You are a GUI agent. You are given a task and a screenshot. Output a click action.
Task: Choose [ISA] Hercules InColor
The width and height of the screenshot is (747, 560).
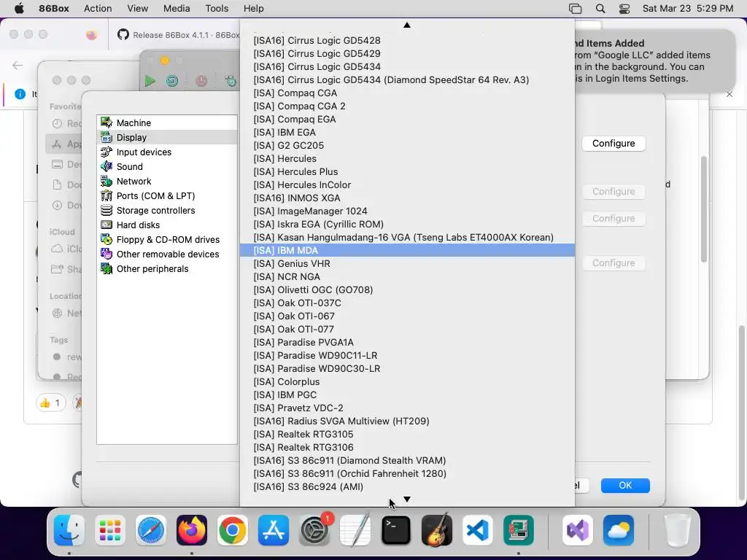click(x=407, y=184)
